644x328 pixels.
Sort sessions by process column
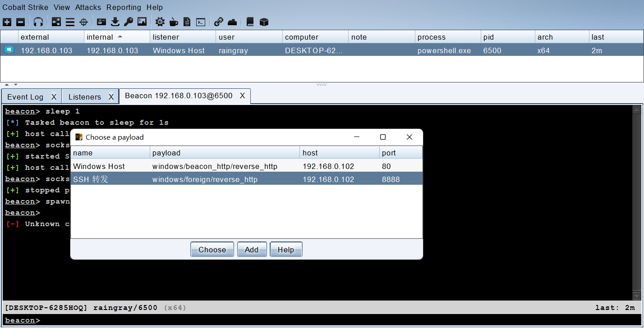[448, 37]
